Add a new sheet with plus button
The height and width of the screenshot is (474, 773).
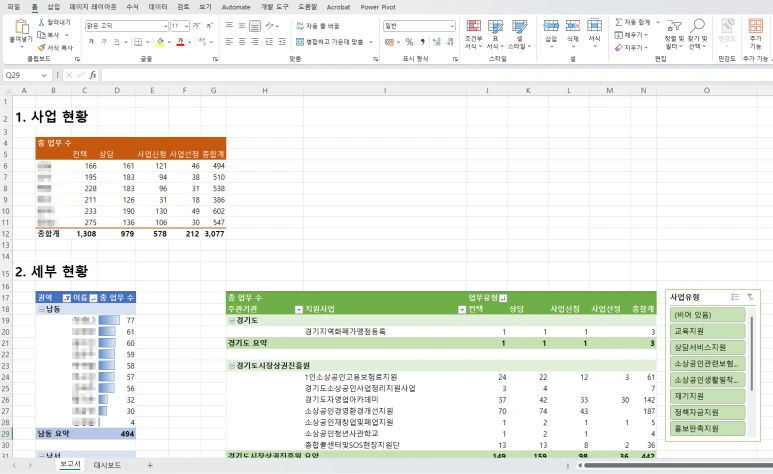(x=150, y=465)
